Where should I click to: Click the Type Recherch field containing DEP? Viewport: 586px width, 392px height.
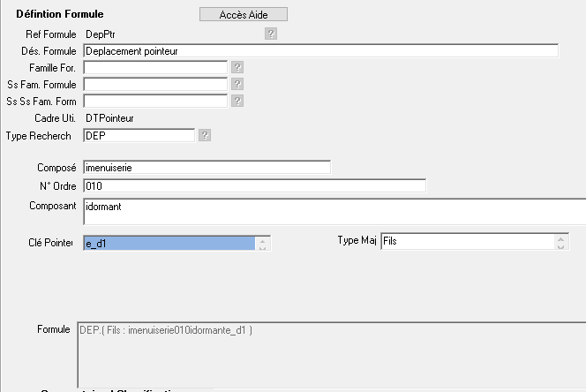tap(138, 135)
